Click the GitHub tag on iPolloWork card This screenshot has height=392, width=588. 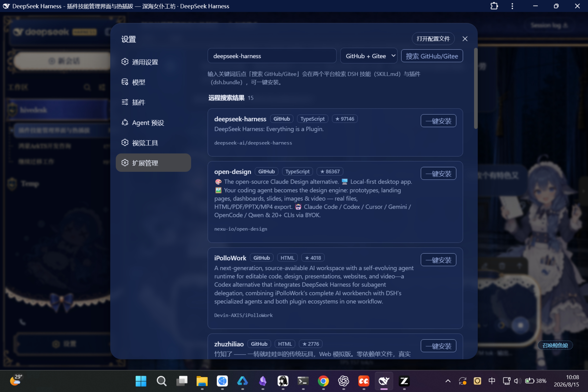click(262, 257)
